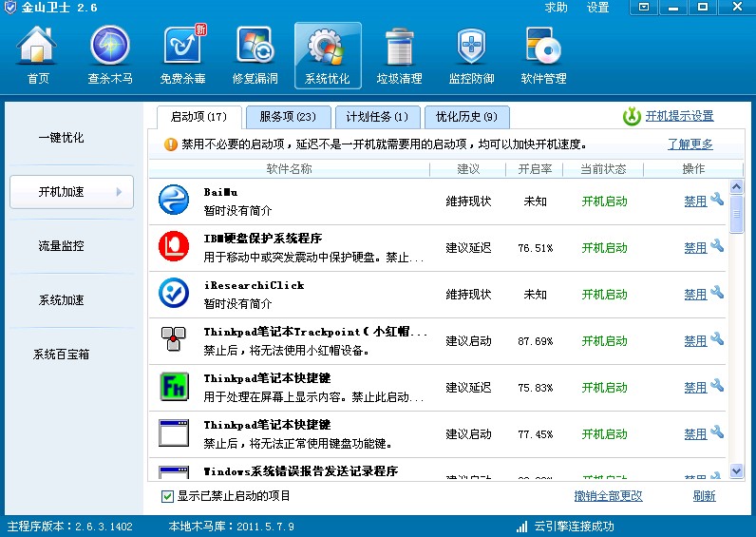The width and height of the screenshot is (756, 537).
Task: Click the green power icon beside 开机提示设置
Action: pyautogui.click(x=632, y=116)
